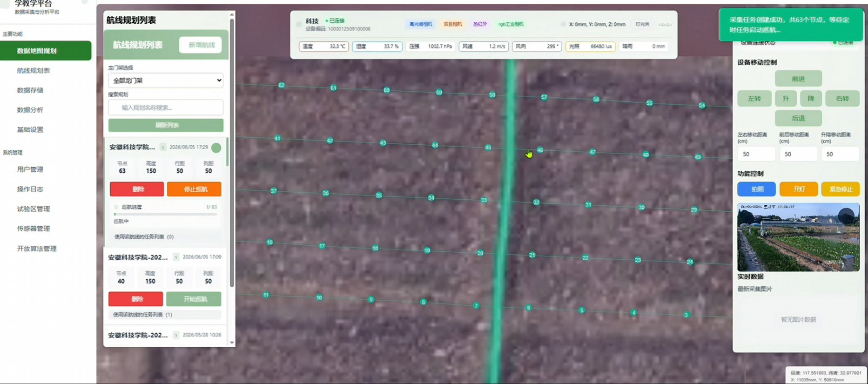Select waypoint 41 on the map
Viewport: 868px width, 384px height.
277,138
